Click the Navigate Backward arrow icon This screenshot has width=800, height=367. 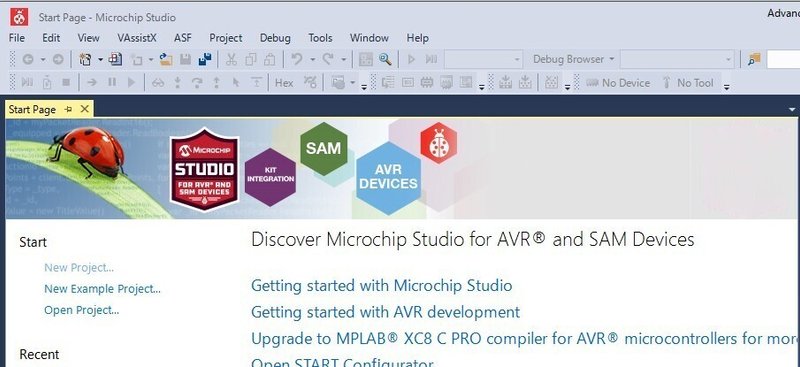point(28,59)
